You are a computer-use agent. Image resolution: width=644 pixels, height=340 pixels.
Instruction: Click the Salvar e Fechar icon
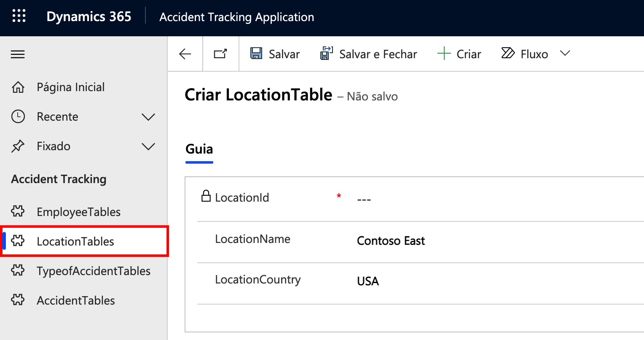coord(326,54)
